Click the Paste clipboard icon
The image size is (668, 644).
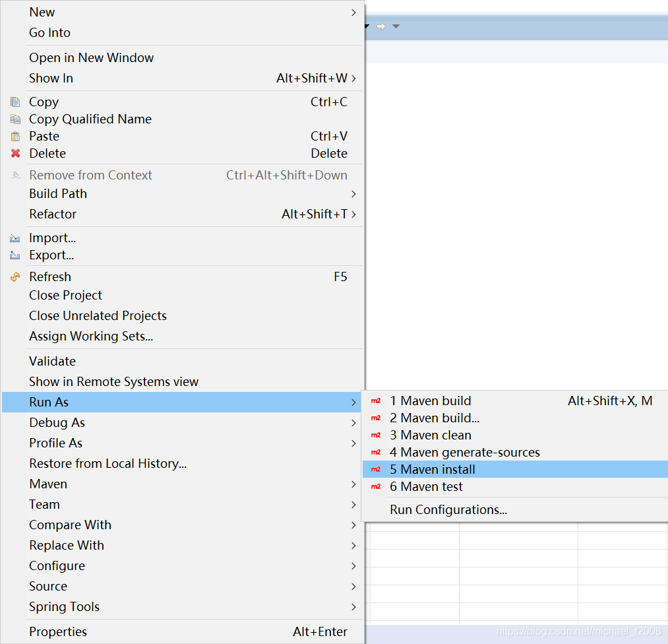[15, 136]
